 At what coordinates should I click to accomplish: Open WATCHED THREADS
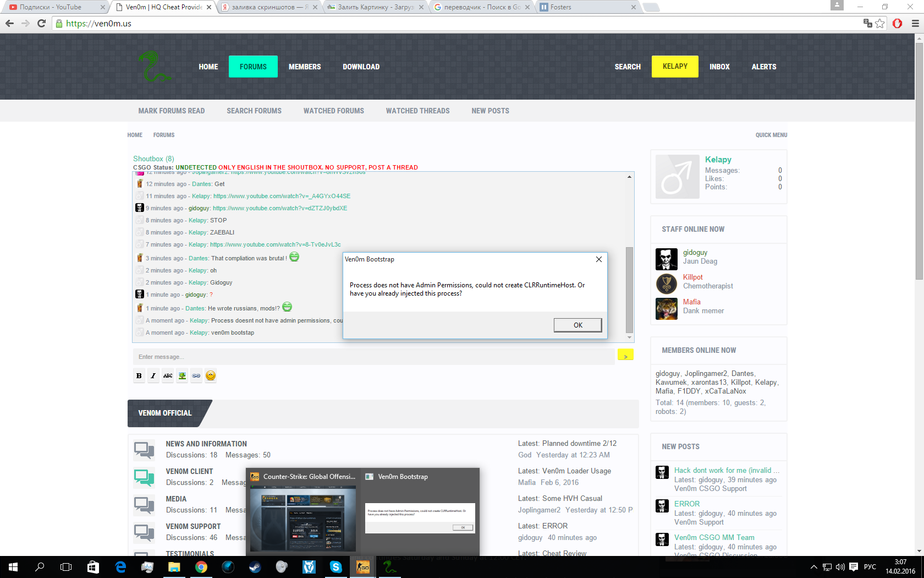coord(418,111)
